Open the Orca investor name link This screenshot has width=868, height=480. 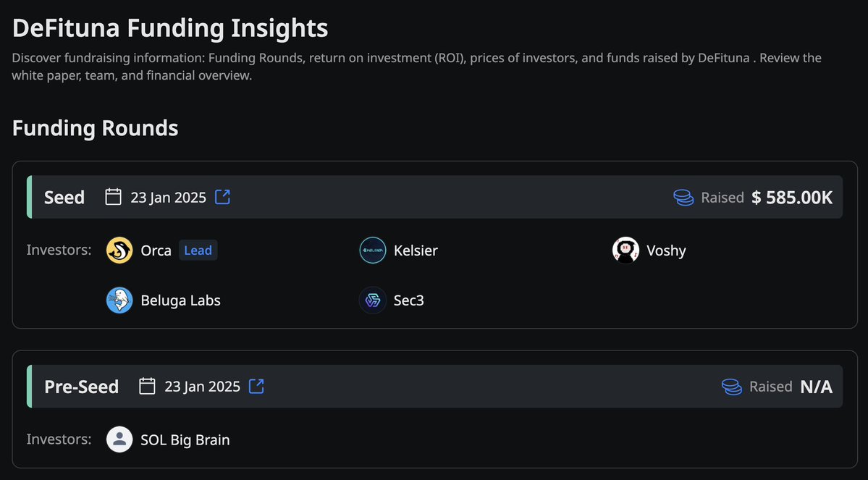point(156,250)
